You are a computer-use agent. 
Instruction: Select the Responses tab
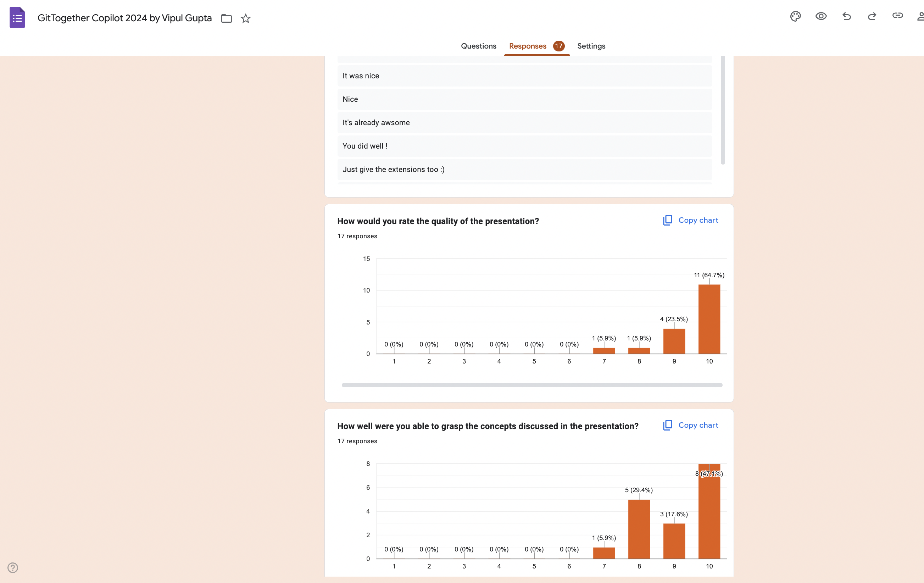tap(528, 46)
